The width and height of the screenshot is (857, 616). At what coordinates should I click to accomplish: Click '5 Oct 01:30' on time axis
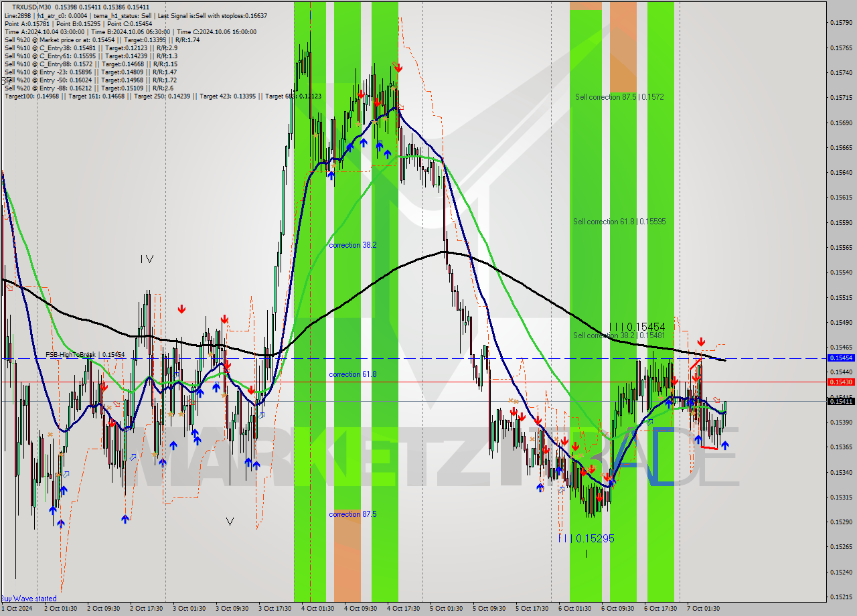(447, 609)
